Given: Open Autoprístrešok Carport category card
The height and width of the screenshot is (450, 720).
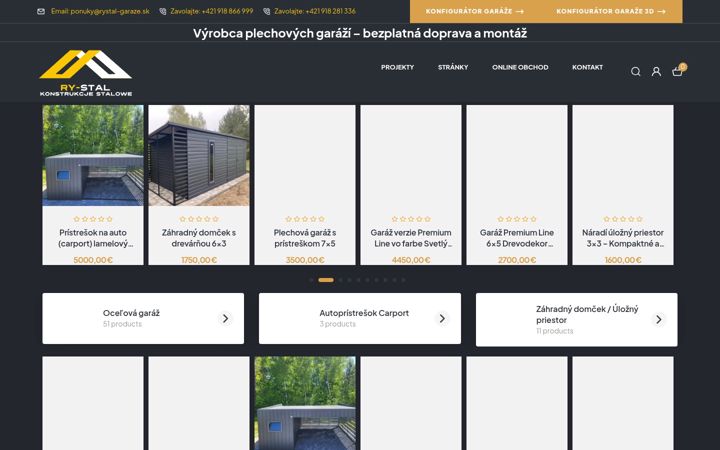Looking at the screenshot, I should coord(360,318).
